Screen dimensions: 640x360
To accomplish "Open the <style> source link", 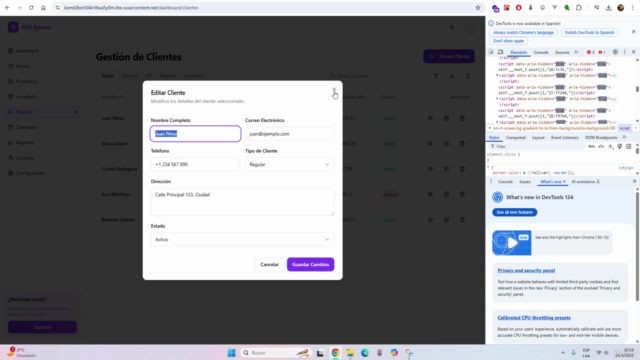I will 626,168.
